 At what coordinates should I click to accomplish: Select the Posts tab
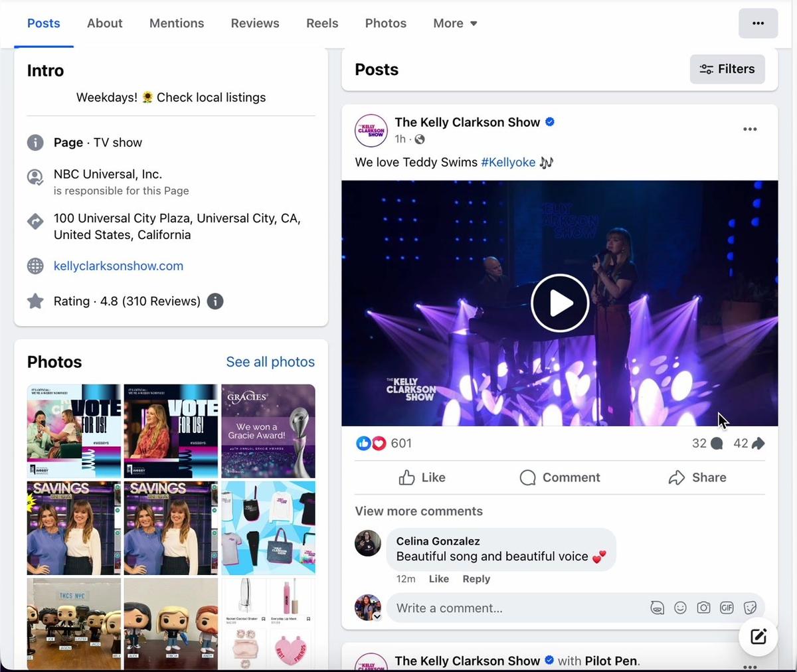coord(44,23)
